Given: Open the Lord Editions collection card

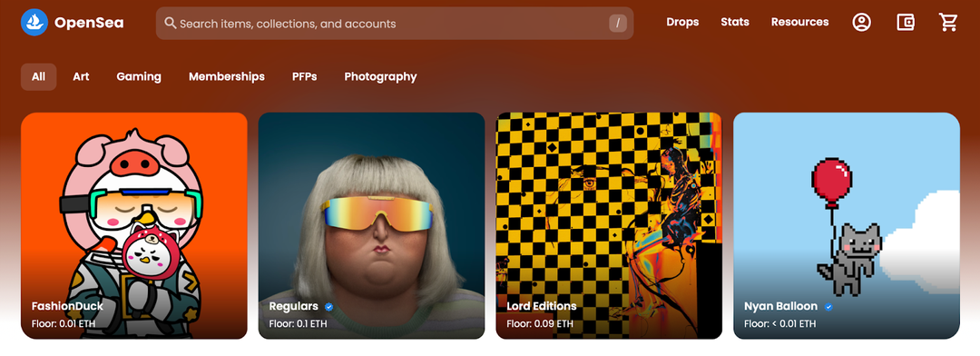Looking at the screenshot, I should point(609,226).
